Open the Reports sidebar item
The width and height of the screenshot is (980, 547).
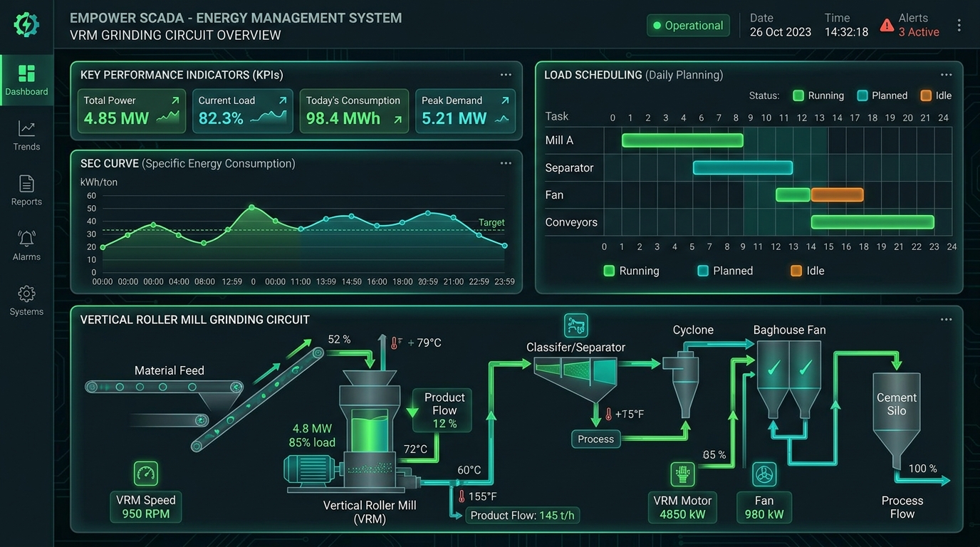coord(26,190)
